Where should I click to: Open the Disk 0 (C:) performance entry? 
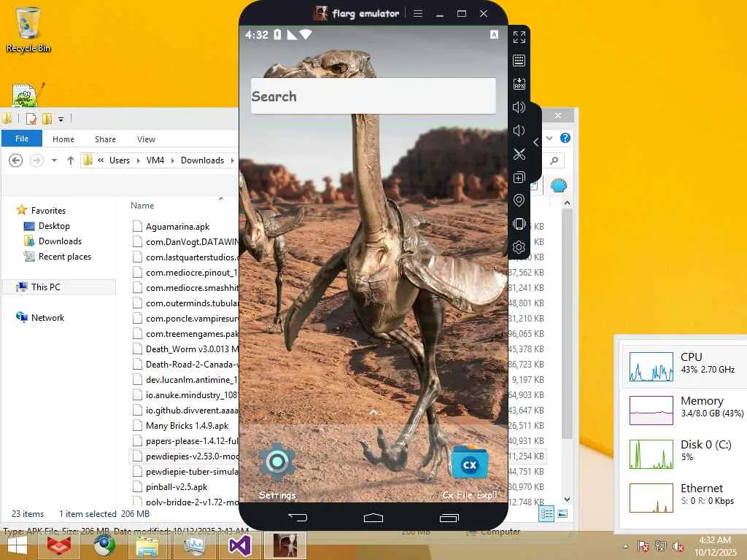[x=684, y=454]
